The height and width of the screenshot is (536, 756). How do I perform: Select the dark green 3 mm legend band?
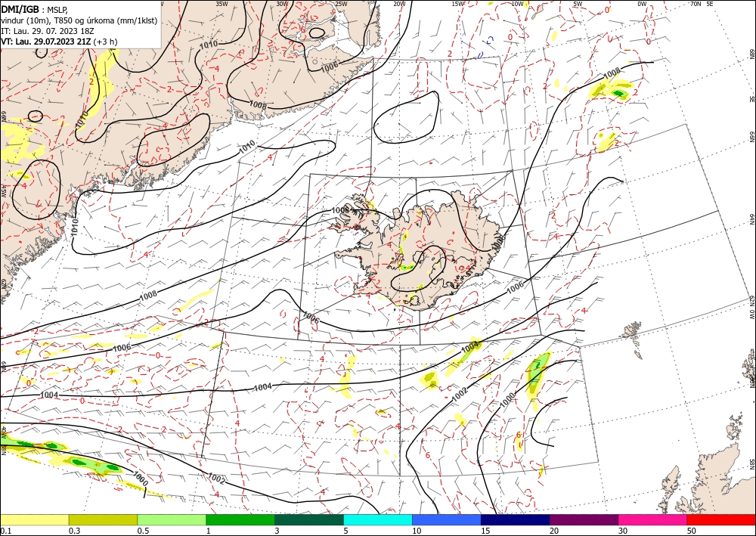coord(309,519)
